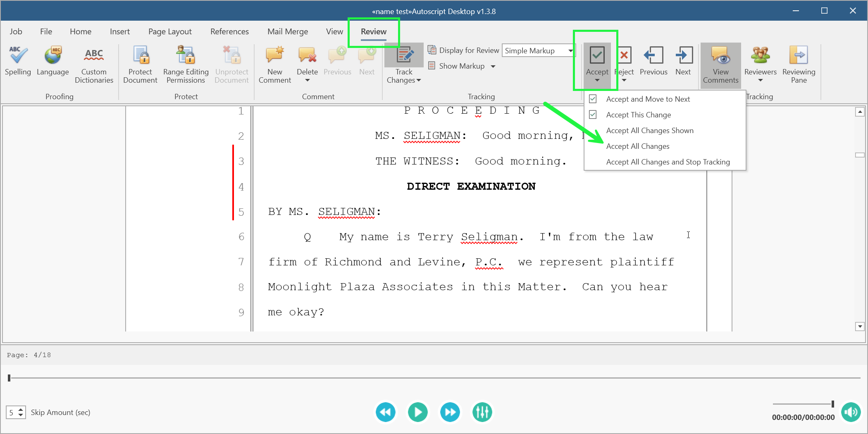The width and height of the screenshot is (868, 434).
Task: Select Accept All Changes from menu
Action: tap(637, 146)
